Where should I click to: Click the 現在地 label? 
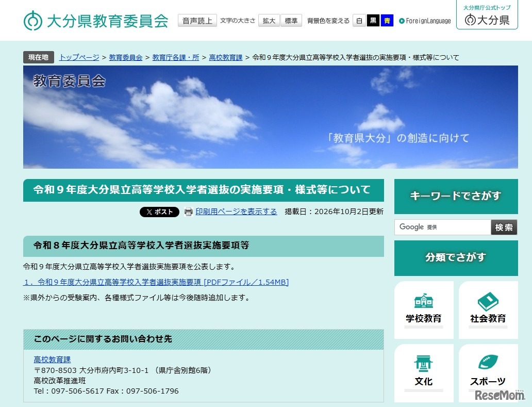click(x=38, y=57)
